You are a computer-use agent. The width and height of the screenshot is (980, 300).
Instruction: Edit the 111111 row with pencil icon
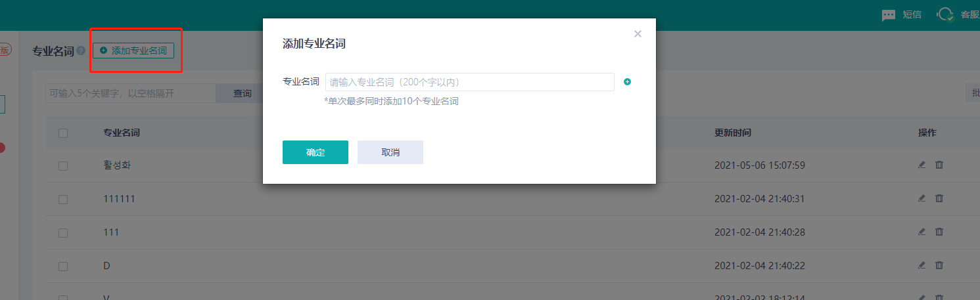click(x=922, y=198)
